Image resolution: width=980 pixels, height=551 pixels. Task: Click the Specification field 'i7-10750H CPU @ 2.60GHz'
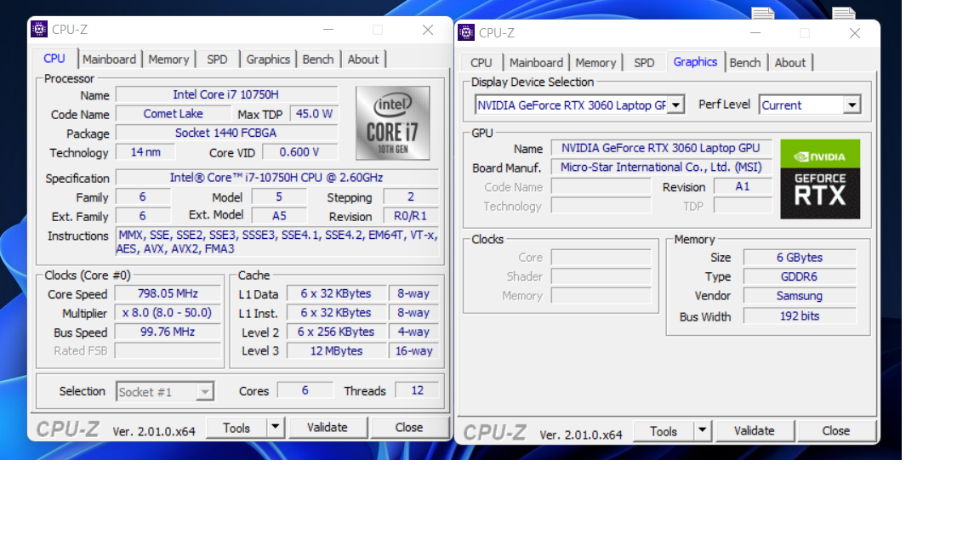(276, 178)
